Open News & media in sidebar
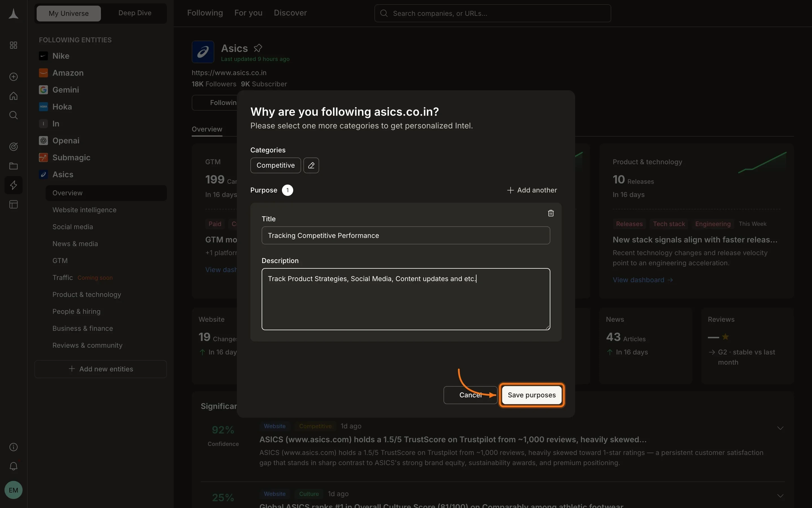Screen dimensions: 812x508 75,244
